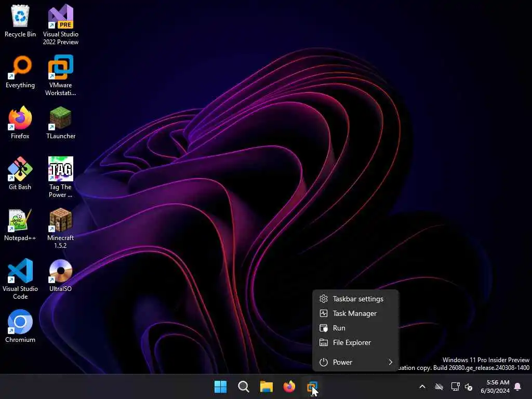The height and width of the screenshot is (399, 532).
Task: Select the Notepad++ shortcut
Action: pos(20,224)
